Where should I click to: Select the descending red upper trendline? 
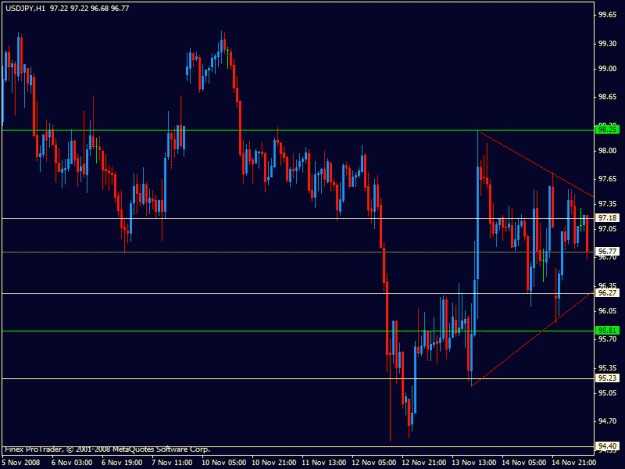(536, 164)
